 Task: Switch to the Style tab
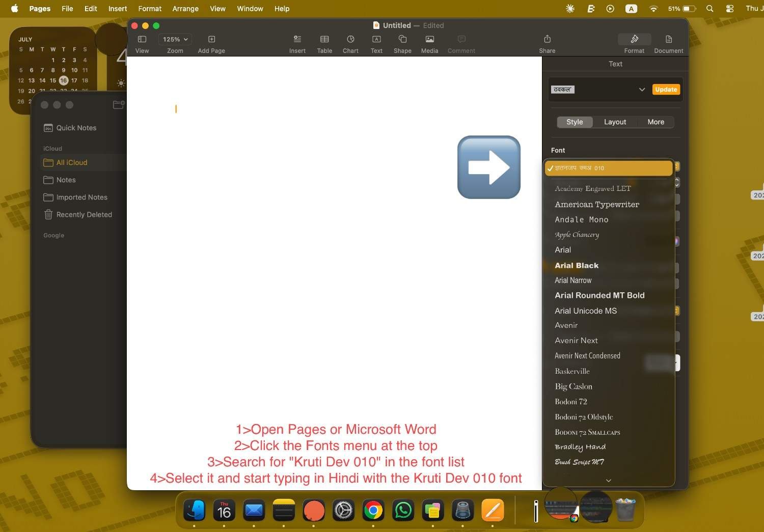pos(575,122)
